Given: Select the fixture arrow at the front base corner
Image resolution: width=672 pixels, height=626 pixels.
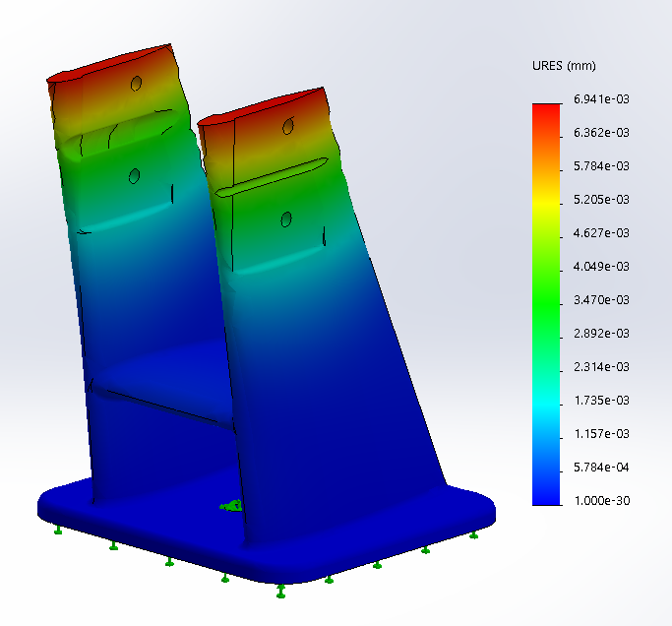Looking at the screenshot, I should click(x=280, y=591).
